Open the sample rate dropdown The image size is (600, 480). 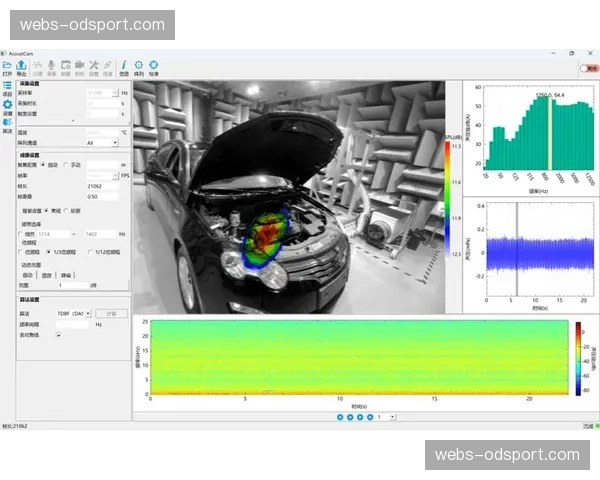point(100,92)
